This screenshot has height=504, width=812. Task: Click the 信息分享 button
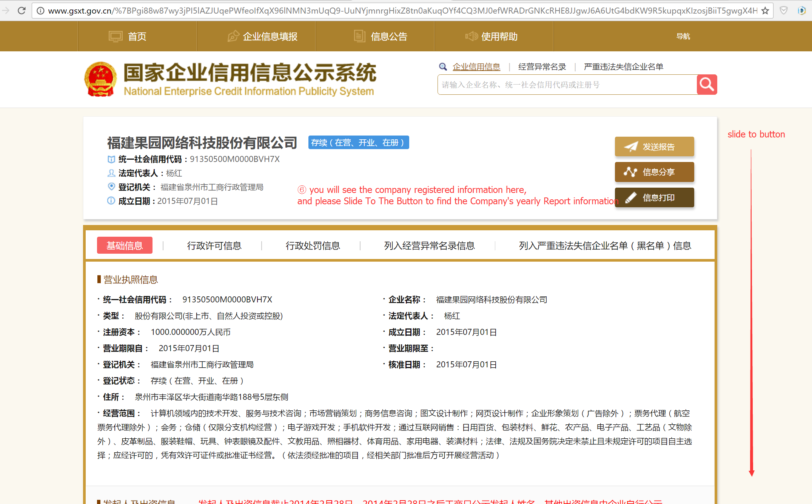[654, 172]
